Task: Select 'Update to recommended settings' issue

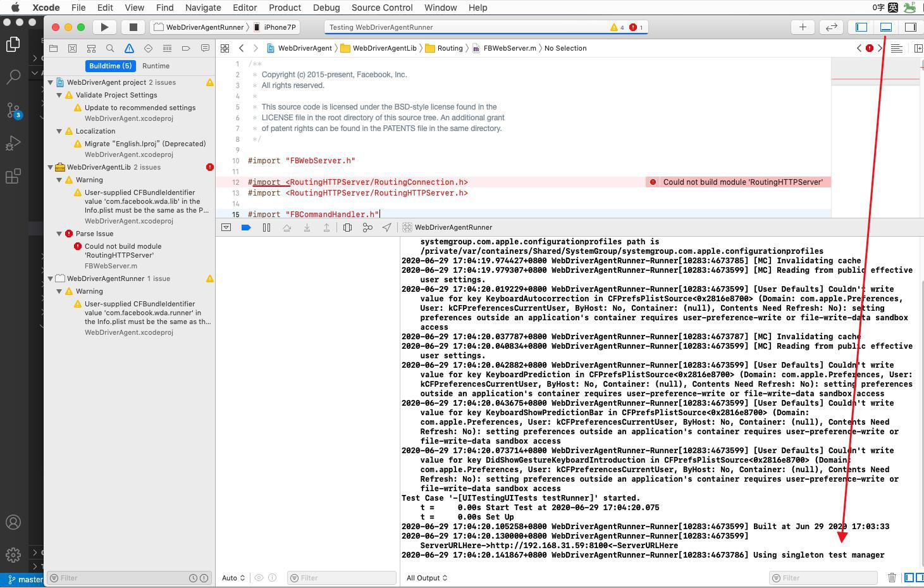Action: [140, 108]
